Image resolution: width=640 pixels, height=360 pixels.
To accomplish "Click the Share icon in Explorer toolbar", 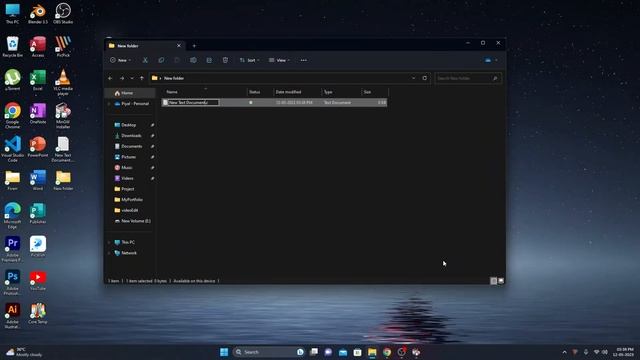I will tap(209, 60).
